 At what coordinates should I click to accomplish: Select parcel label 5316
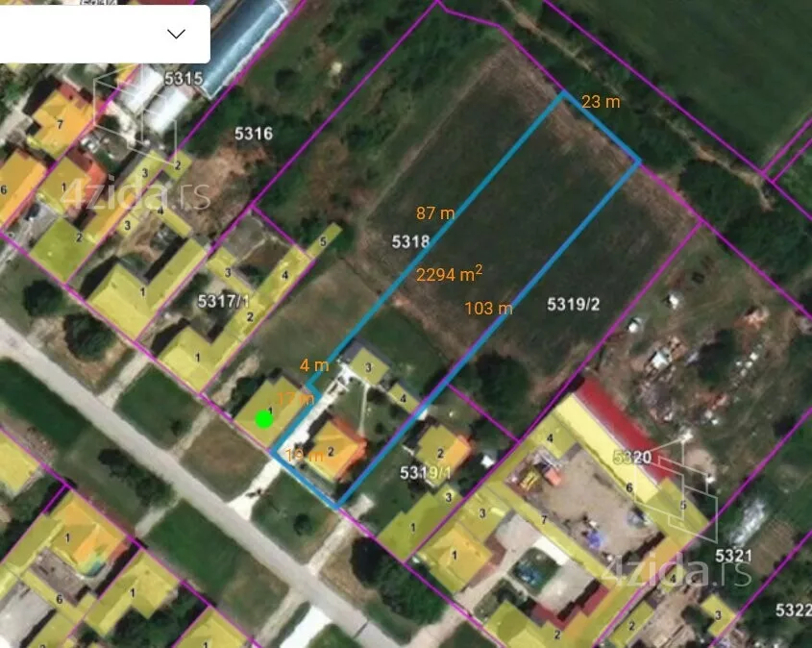coord(254,134)
